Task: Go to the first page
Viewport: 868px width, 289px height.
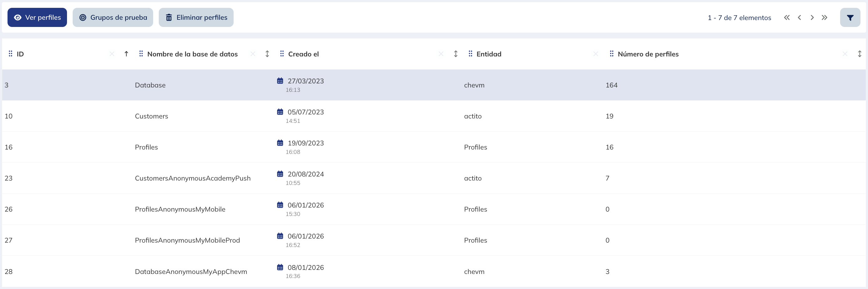Action: (787, 18)
